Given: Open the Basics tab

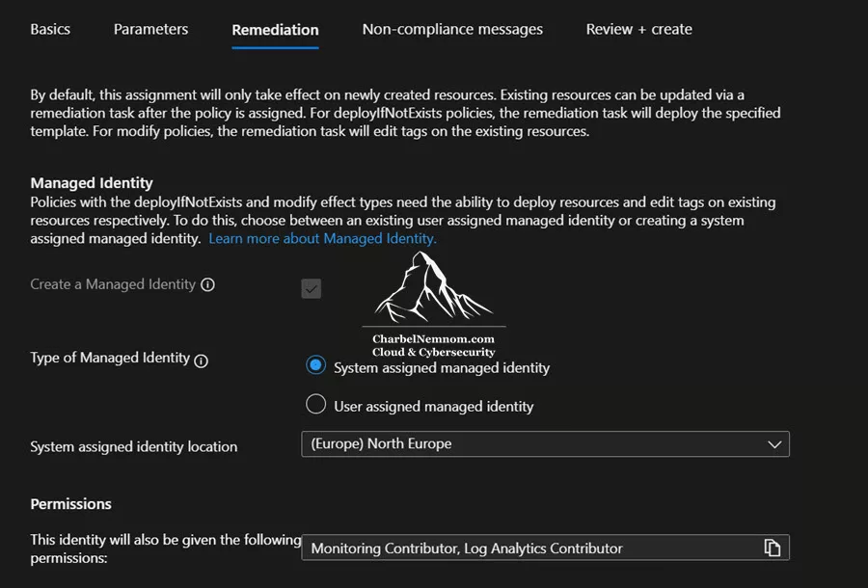Looking at the screenshot, I should click(x=50, y=29).
